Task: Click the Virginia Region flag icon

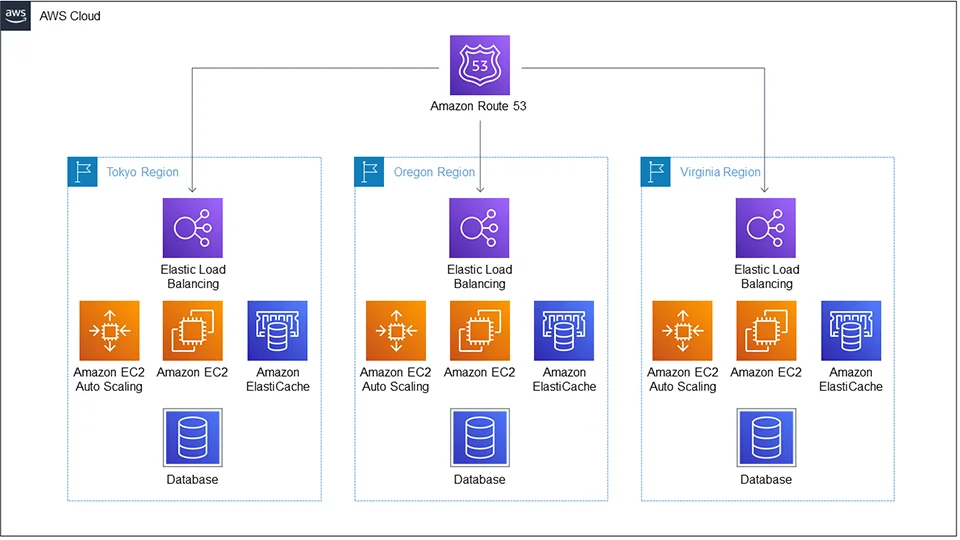Action: point(656,171)
